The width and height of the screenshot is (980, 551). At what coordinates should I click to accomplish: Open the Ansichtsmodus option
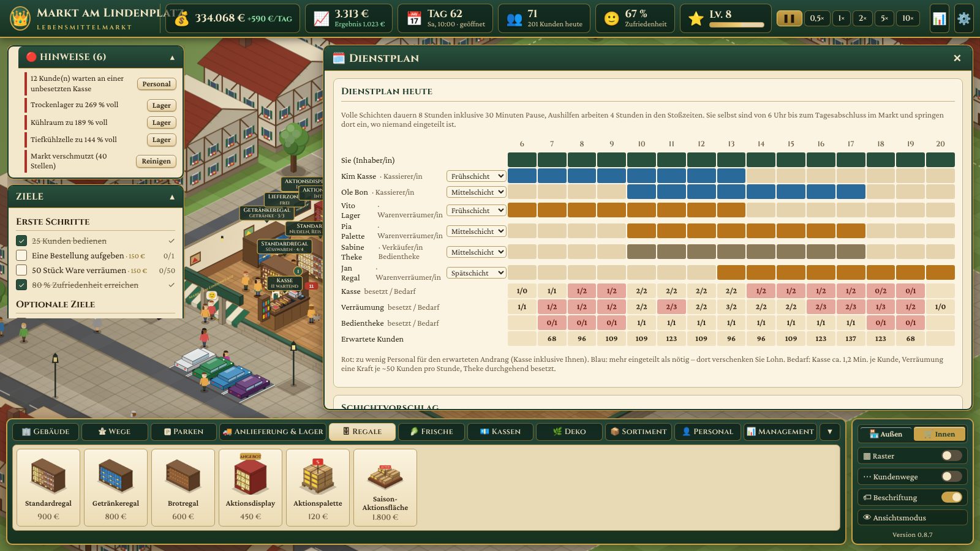pos(912,517)
